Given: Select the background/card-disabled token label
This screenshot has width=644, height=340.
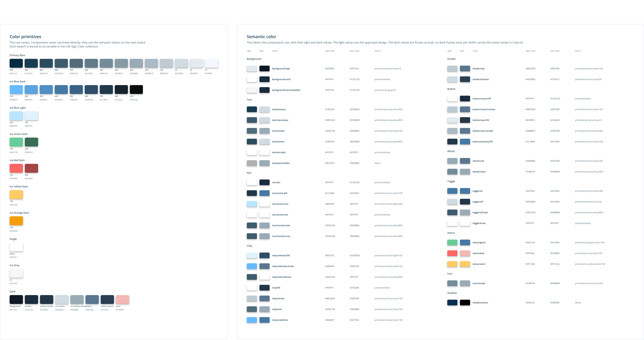Looking at the screenshot, I should (286, 90).
